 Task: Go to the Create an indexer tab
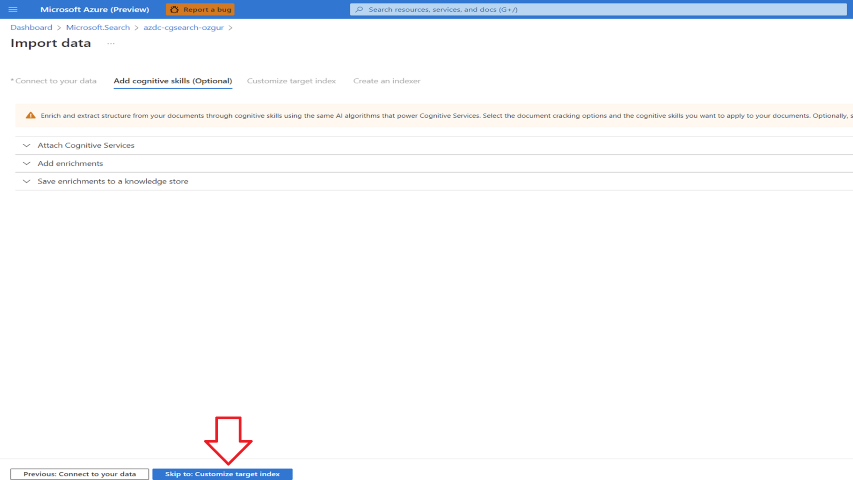pyautogui.click(x=387, y=81)
